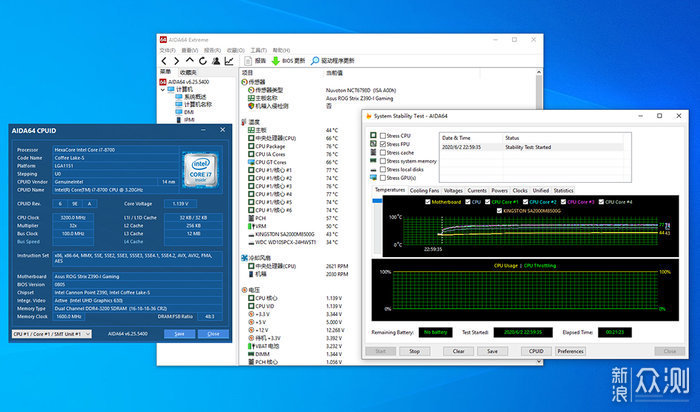
Task: Click the Stop button in stability test
Action: pyautogui.click(x=414, y=351)
